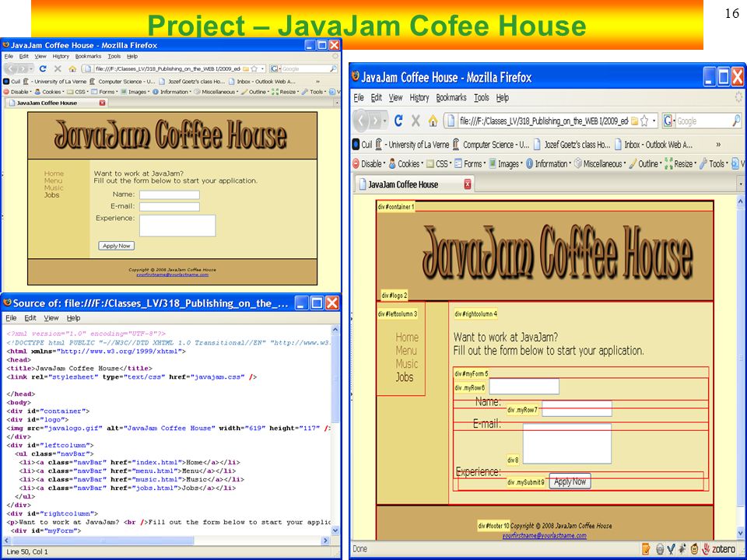Open Cookies dropdown in large Firefox toolbar
747x560 pixels.
[406, 164]
